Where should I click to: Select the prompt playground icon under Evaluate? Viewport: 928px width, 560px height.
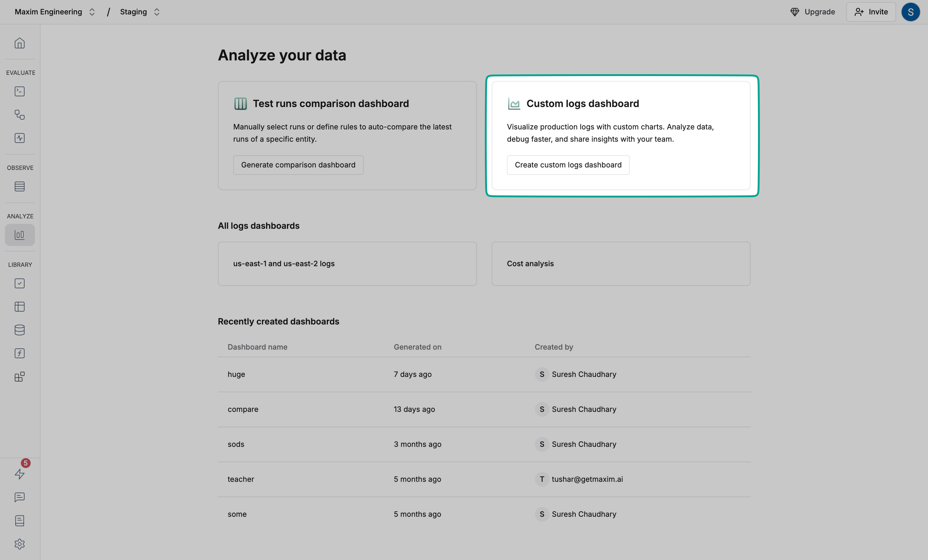[x=20, y=91]
